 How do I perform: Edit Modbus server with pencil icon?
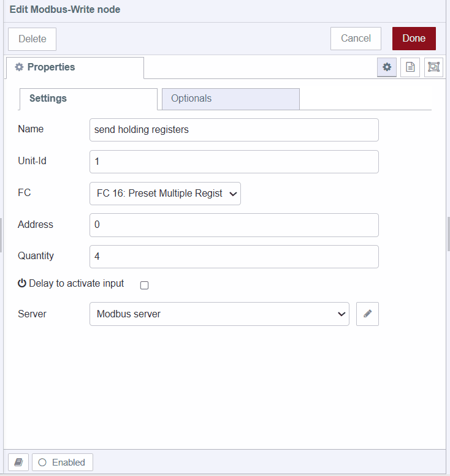click(367, 314)
